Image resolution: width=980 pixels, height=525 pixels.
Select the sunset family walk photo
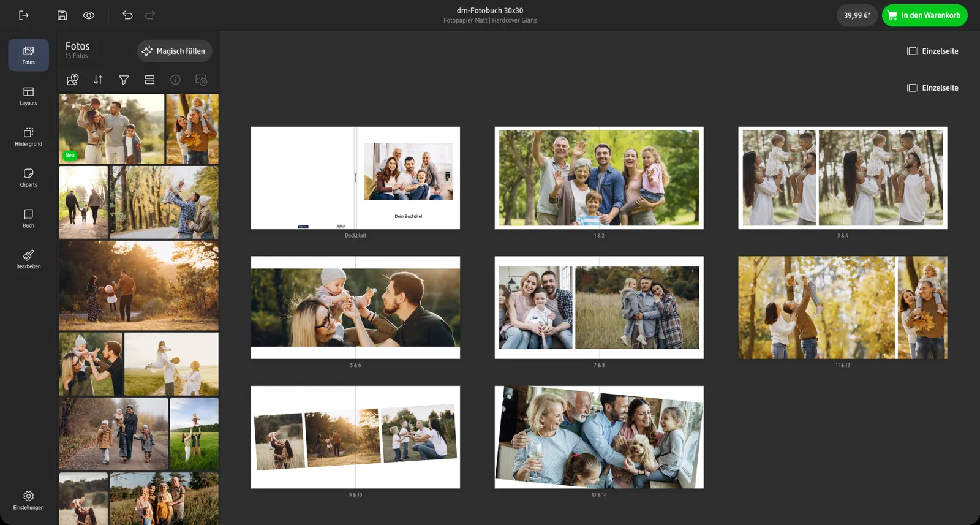coord(139,285)
